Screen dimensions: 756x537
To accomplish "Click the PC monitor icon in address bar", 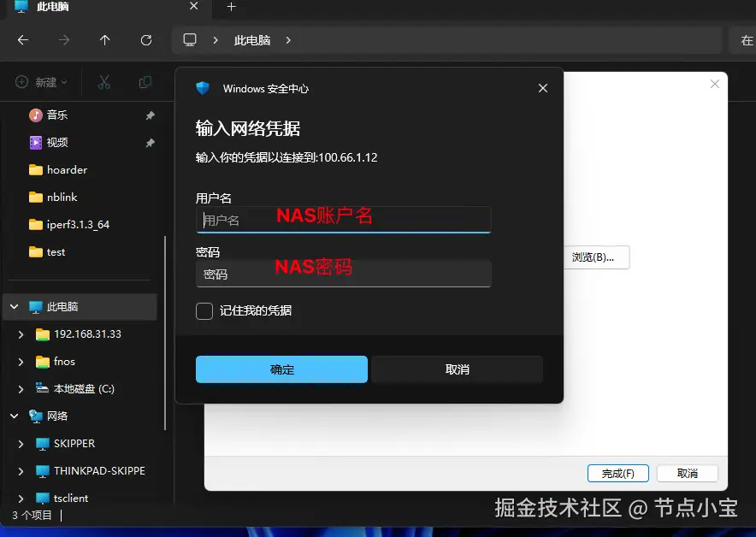I will (190, 39).
